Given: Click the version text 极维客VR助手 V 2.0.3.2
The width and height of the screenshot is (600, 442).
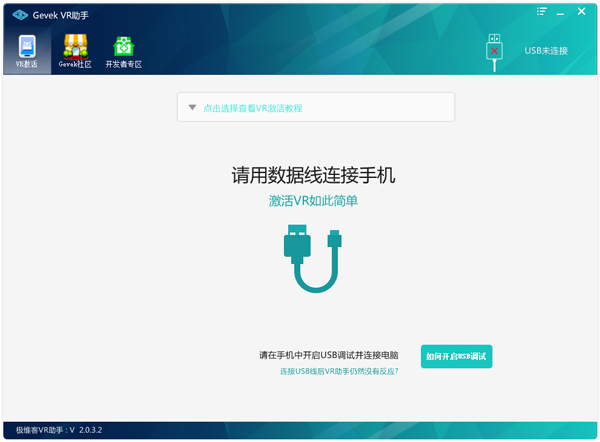Looking at the screenshot, I should pyautogui.click(x=59, y=430).
